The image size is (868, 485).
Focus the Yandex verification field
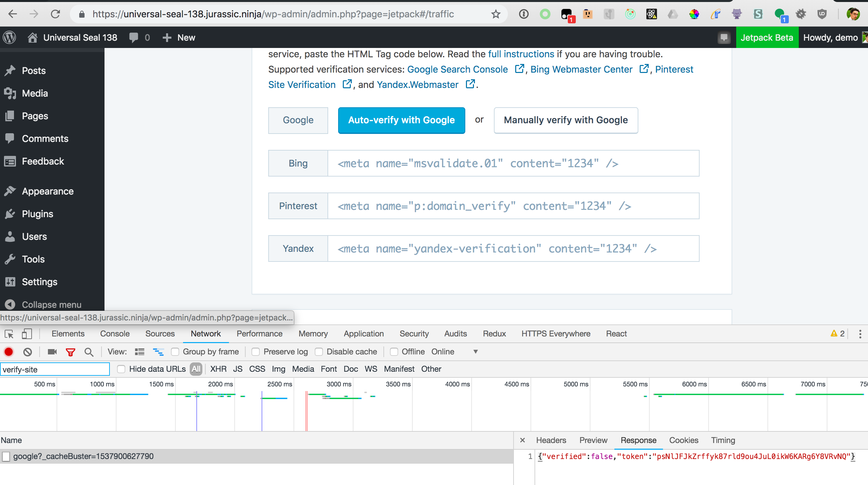[513, 248]
